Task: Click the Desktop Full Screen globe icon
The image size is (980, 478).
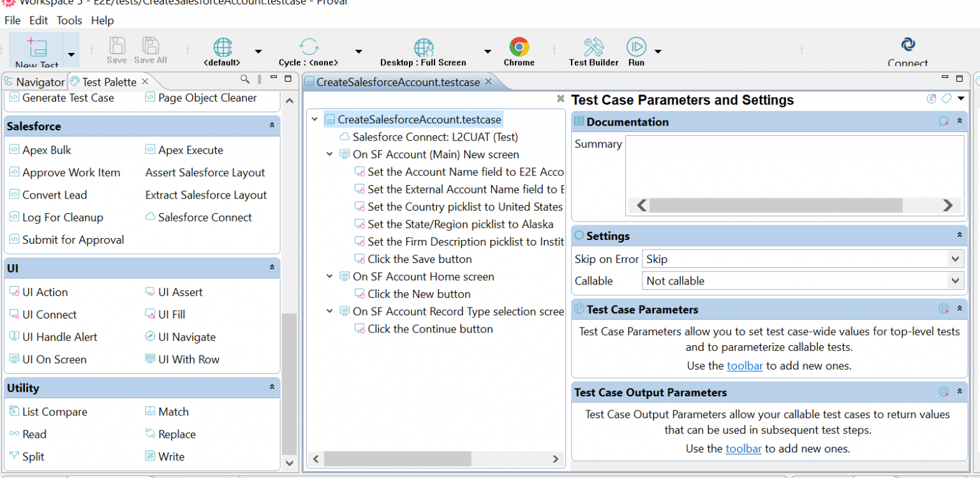Action: [x=424, y=47]
